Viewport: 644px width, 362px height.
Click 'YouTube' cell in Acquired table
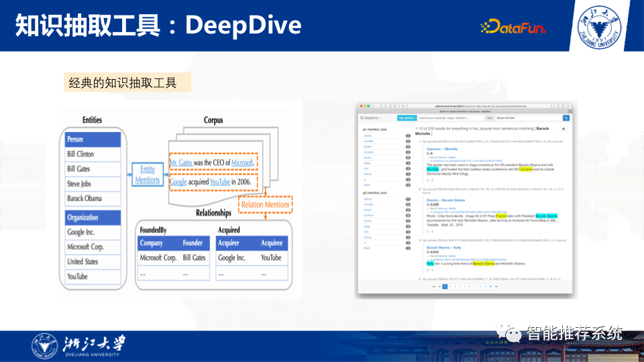(271, 257)
